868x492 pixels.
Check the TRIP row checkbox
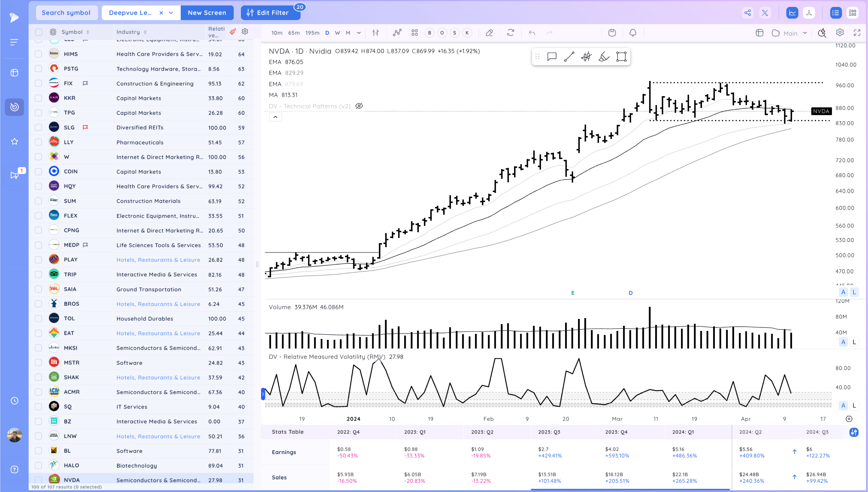click(38, 274)
